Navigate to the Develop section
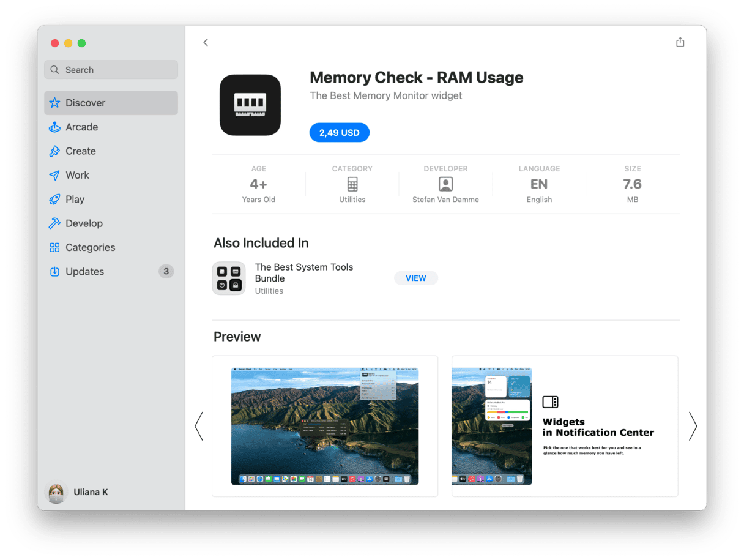Viewport: 744px width, 560px height. tap(111, 223)
